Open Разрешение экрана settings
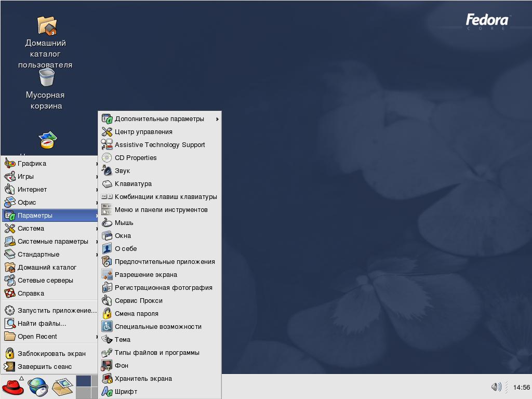The image size is (532, 399). coord(160,274)
